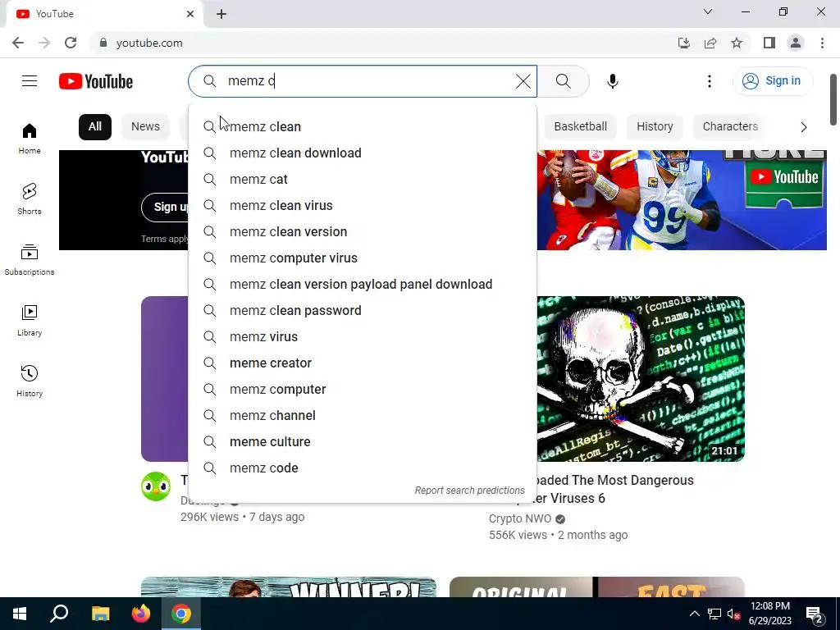
Task: Open Subscriptions from sidebar
Action: click(30, 260)
